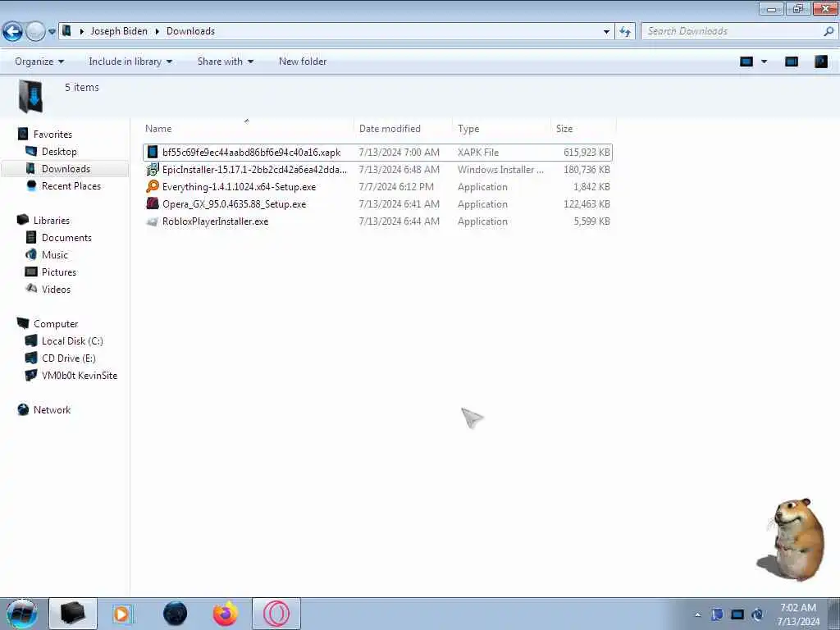Open the Windows Start menu
840x630 pixels.
[21, 614]
